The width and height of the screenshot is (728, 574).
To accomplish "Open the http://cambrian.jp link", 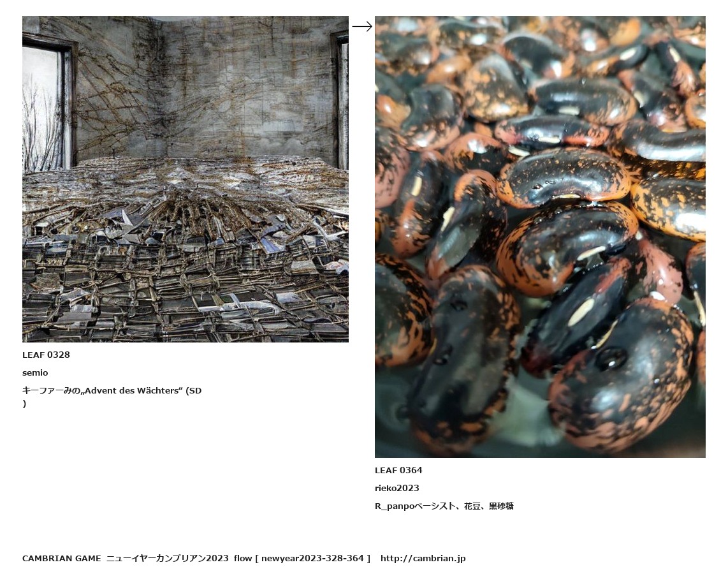I will (423, 559).
